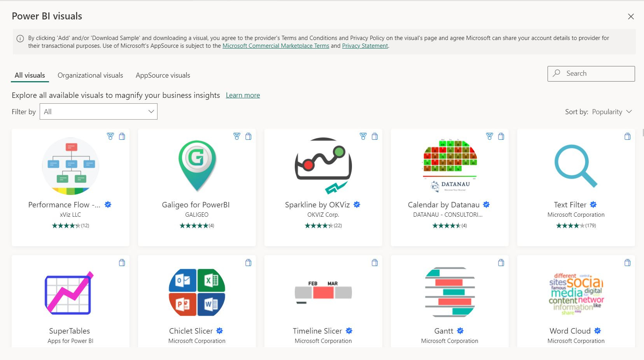Click the purchase bag icon on SuperTables card
Viewport: 644px width, 360px height.
[x=122, y=263]
